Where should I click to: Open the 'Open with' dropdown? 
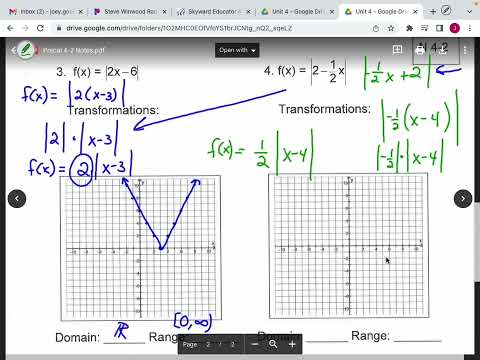[x=237, y=50]
